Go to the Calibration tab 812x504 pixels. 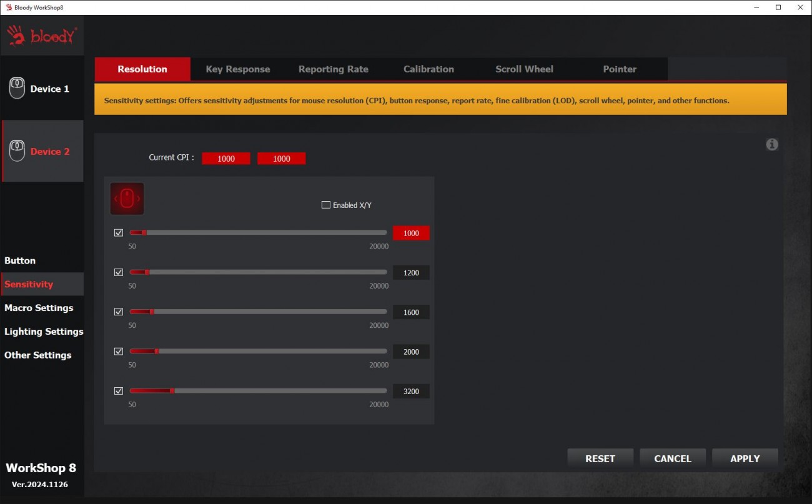click(428, 69)
